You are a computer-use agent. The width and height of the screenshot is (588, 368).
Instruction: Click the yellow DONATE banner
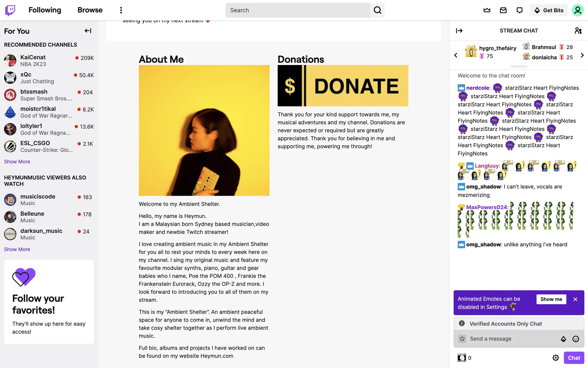click(343, 86)
